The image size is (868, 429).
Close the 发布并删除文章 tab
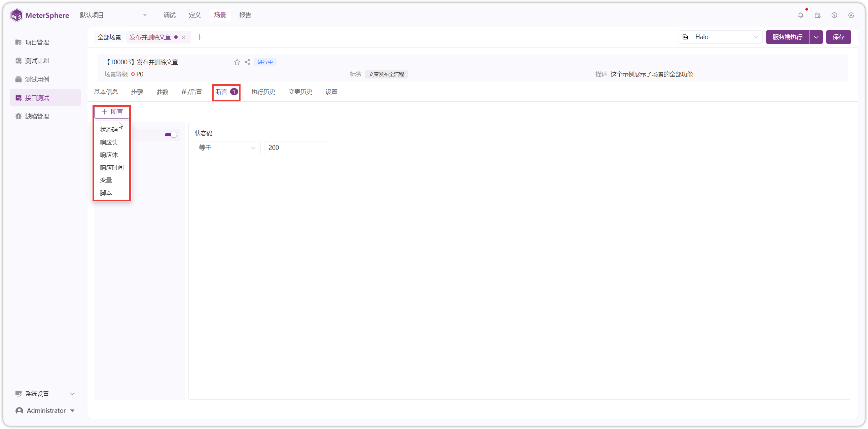click(x=184, y=37)
